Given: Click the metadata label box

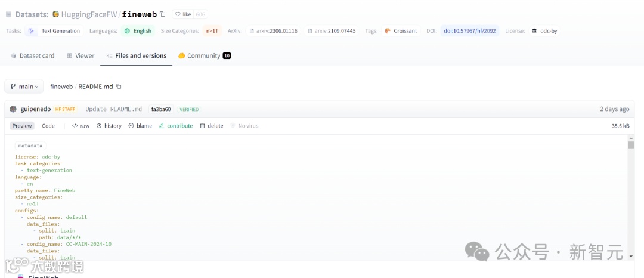Looking at the screenshot, I should (x=31, y=146).
